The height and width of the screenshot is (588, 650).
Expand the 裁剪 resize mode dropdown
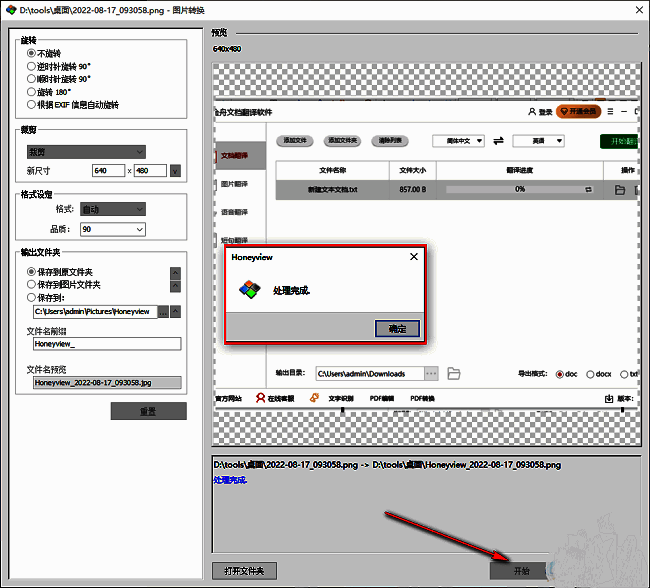point(86,152)
